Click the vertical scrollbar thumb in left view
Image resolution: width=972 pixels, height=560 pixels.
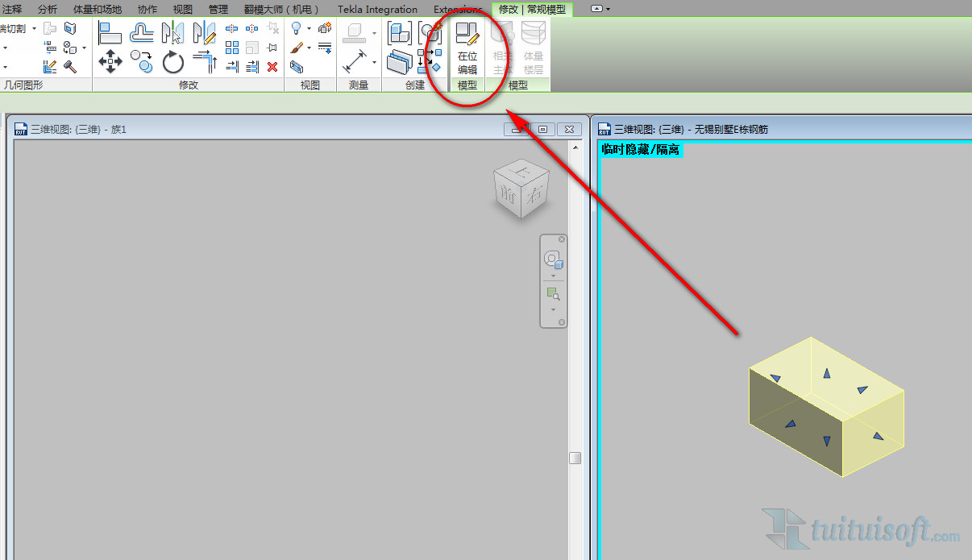(x=575, y=458)
